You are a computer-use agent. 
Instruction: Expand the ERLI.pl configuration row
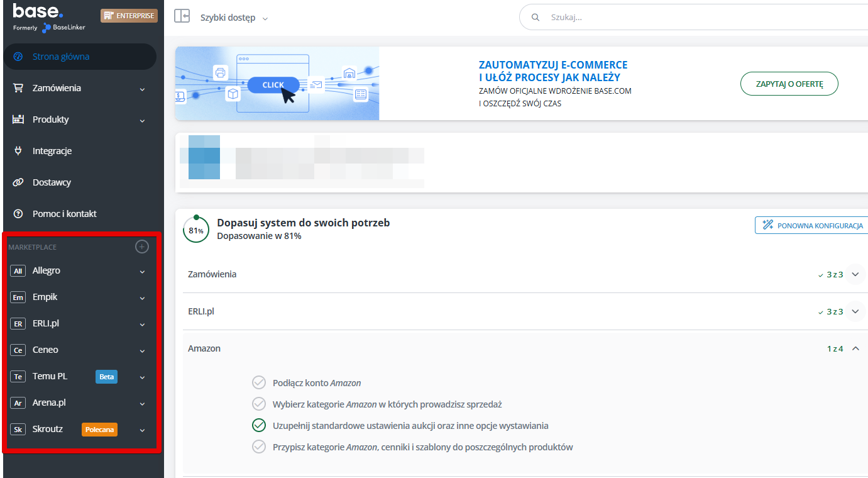855,311
